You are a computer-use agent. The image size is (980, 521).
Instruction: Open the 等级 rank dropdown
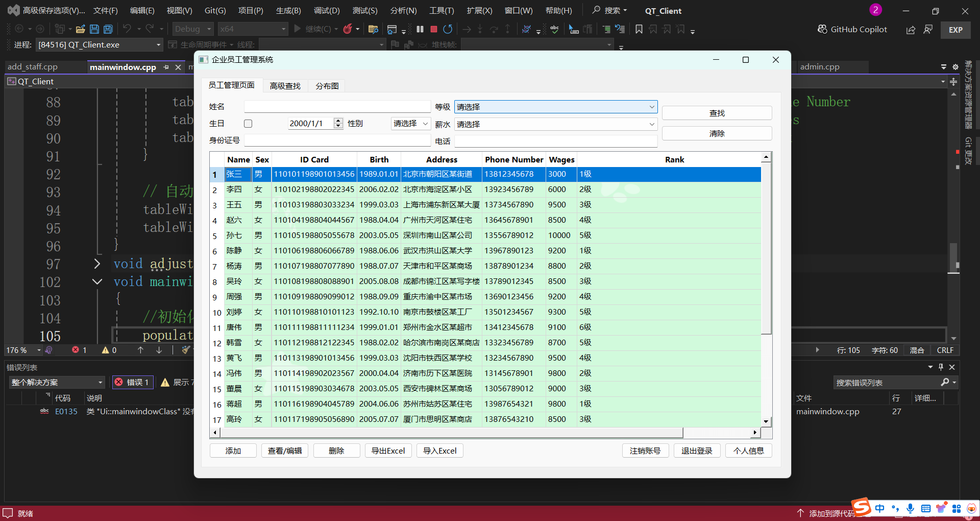pos(555,107)
